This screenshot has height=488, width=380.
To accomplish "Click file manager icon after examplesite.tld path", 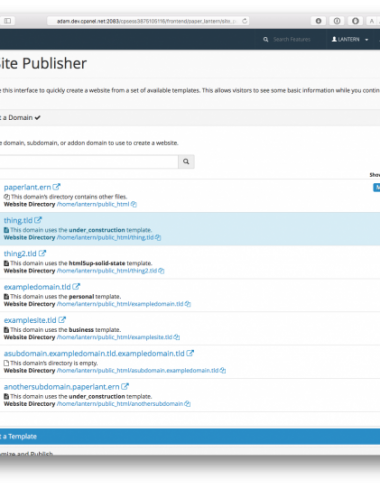I will (x=177, y=337).
